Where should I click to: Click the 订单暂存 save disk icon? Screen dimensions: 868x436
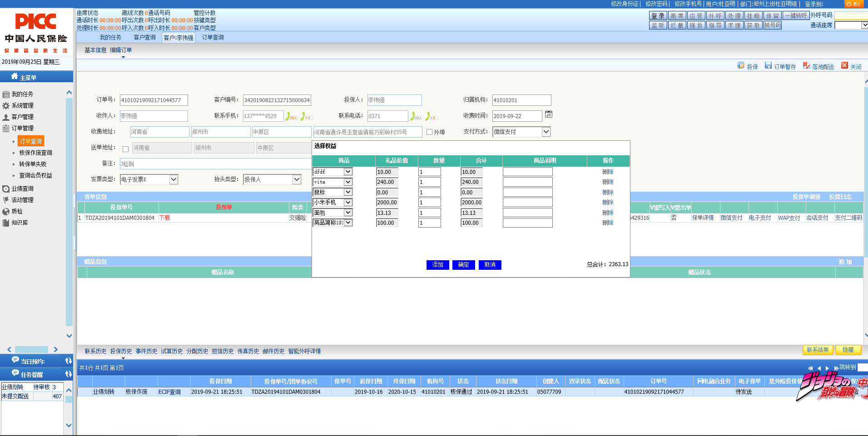pyautogui.click(x=768, y=66)
